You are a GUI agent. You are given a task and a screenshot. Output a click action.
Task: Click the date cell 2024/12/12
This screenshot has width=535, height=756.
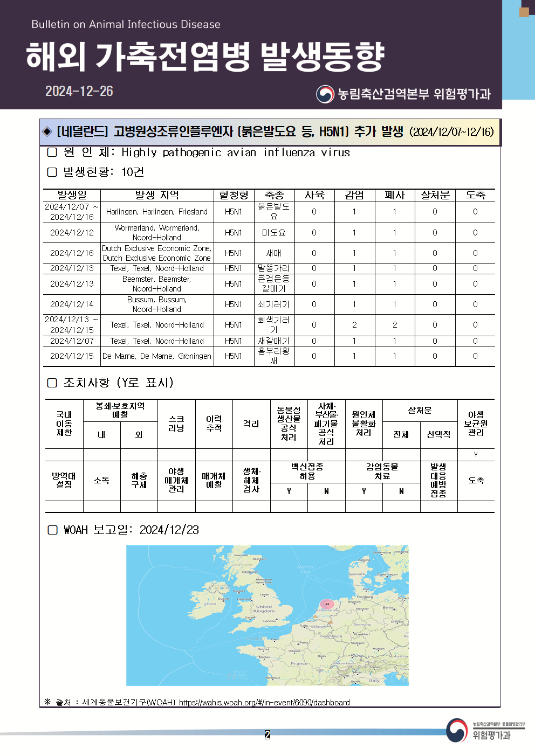[72, 233]
